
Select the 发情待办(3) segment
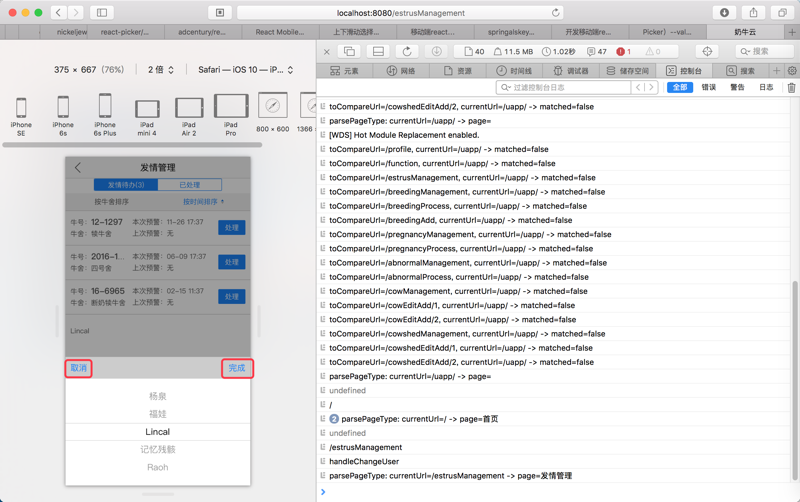click(126, 185)
